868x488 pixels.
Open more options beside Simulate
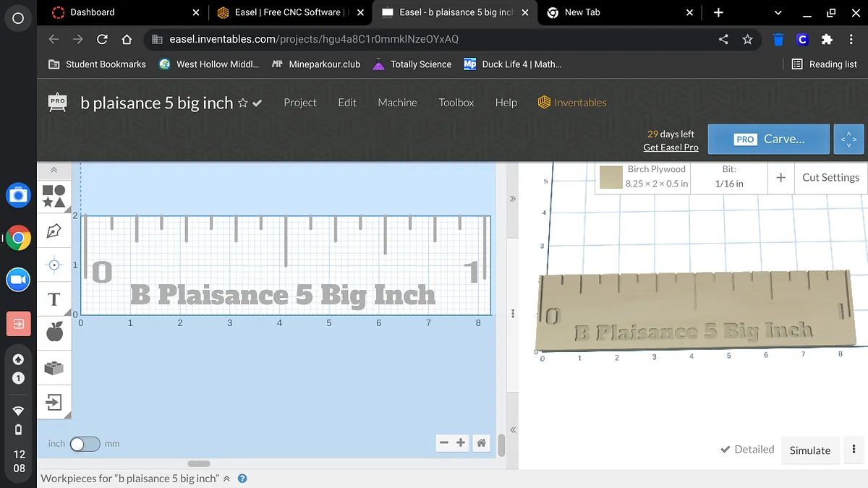(854, 450)
